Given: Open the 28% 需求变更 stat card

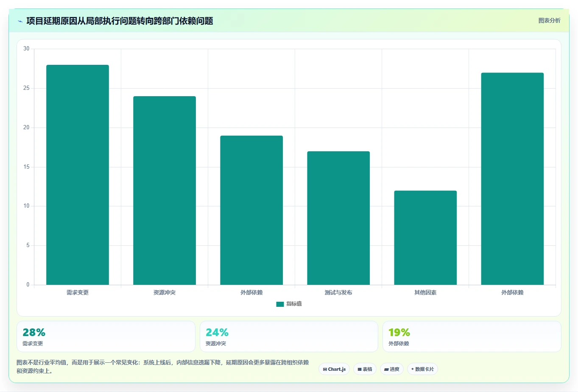Looking at the screenshot, I should pos(106,336).
